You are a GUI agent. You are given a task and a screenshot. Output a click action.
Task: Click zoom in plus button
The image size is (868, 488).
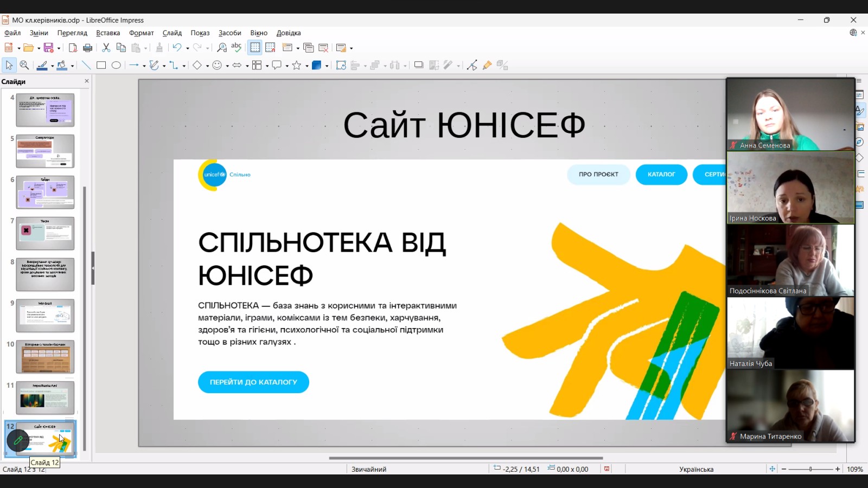838,469
